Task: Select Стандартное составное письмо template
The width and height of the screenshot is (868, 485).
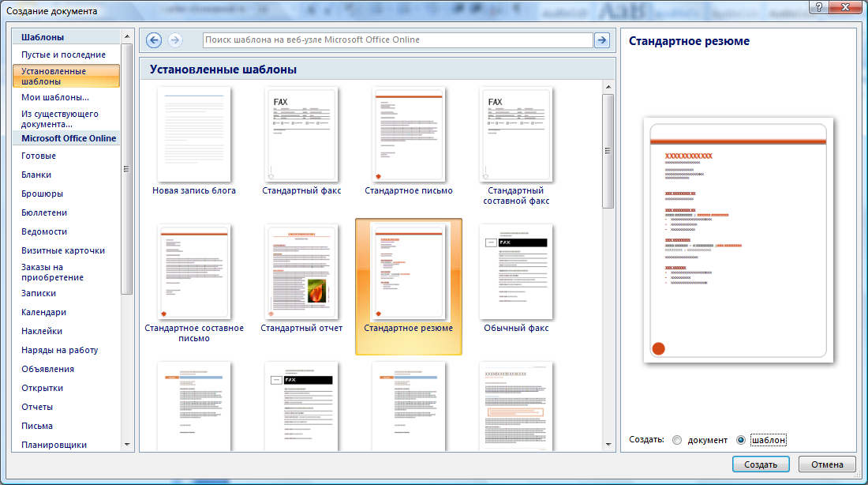Action: pyautogui.click(x=194, y=284)
